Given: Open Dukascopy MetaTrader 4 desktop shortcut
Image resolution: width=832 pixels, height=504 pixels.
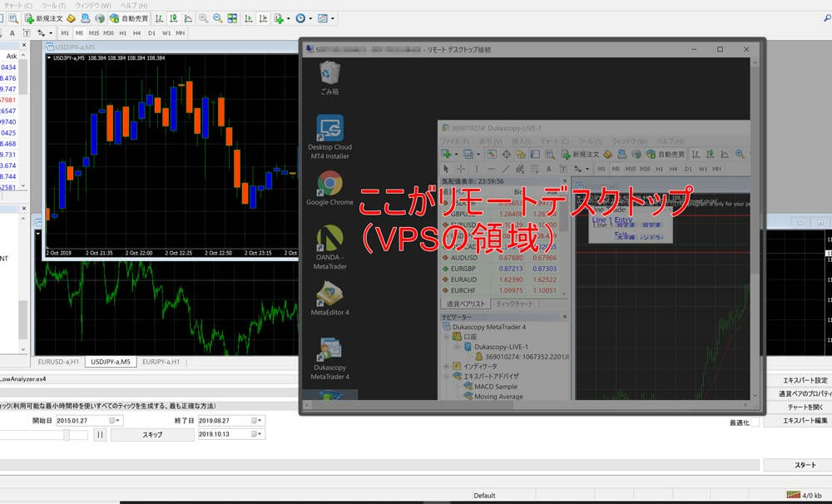Looking at the screenshot, I should 329,358.
